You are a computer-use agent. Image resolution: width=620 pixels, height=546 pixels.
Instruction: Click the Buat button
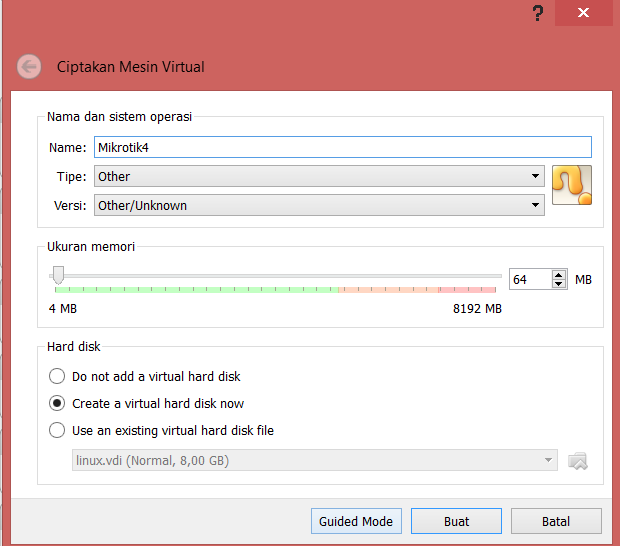click(456, 521)
